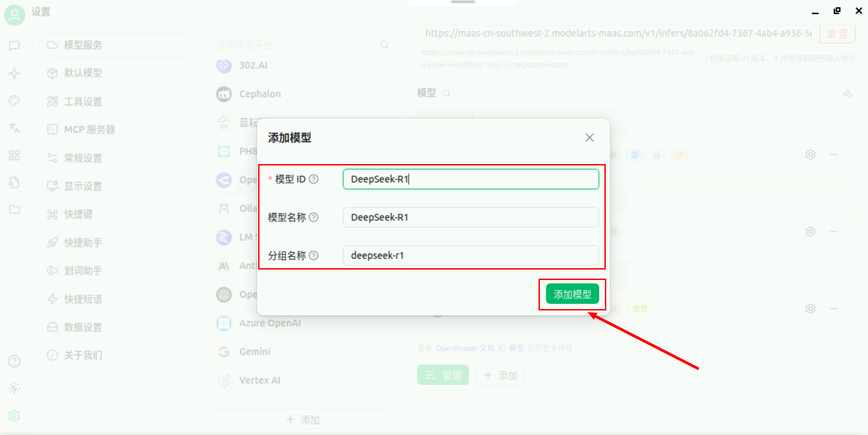
Task: Click the help icon beside 模型 ID
Action: coord(314,179)
